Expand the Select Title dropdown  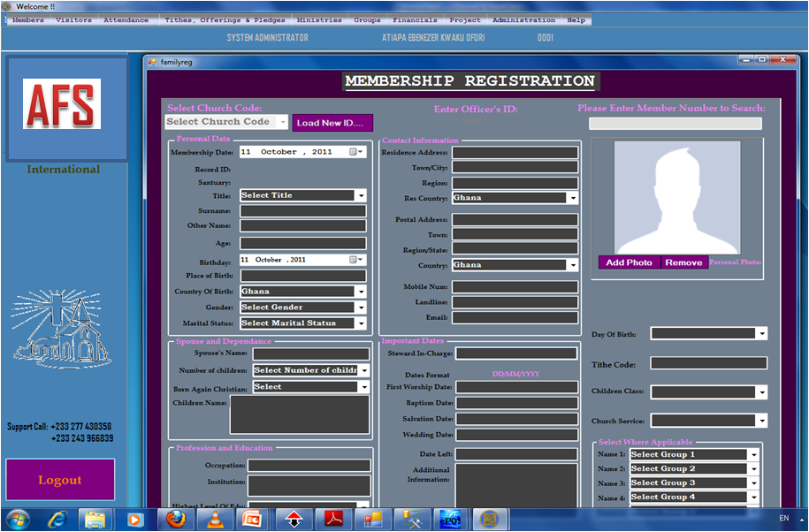click(361, 195)
